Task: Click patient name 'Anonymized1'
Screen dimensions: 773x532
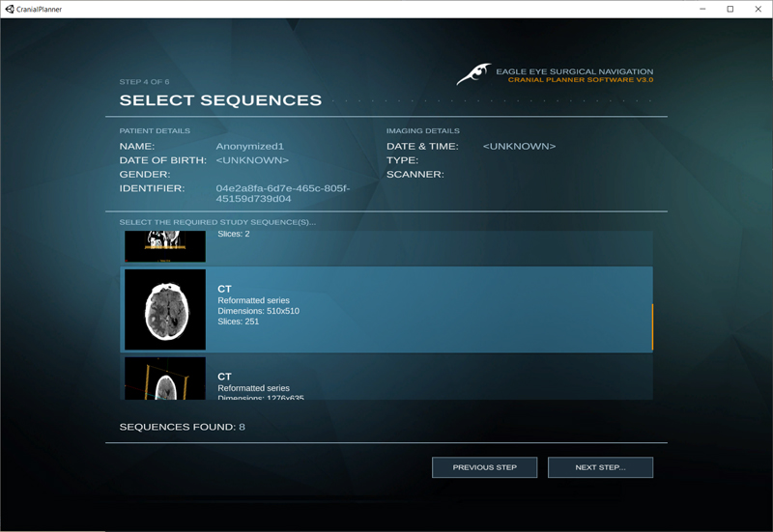Action: pos(249,147)
